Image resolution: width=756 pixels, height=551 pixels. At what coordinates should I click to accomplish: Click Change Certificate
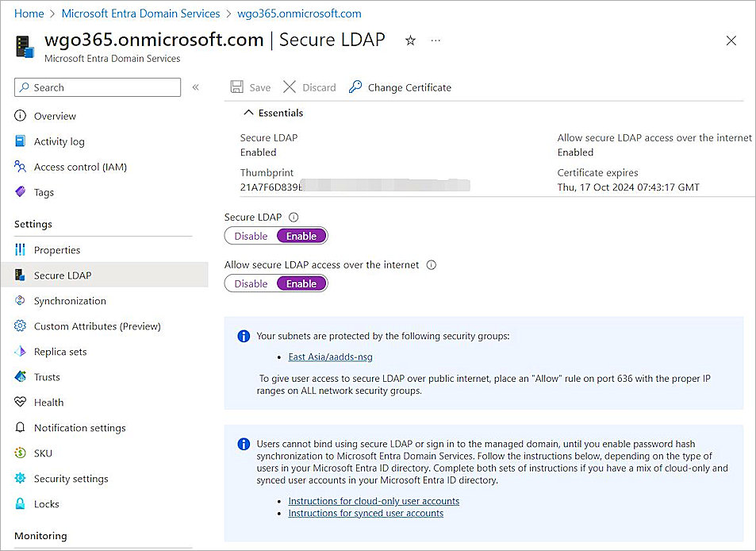pyautogui.click(x=409, y=87)
